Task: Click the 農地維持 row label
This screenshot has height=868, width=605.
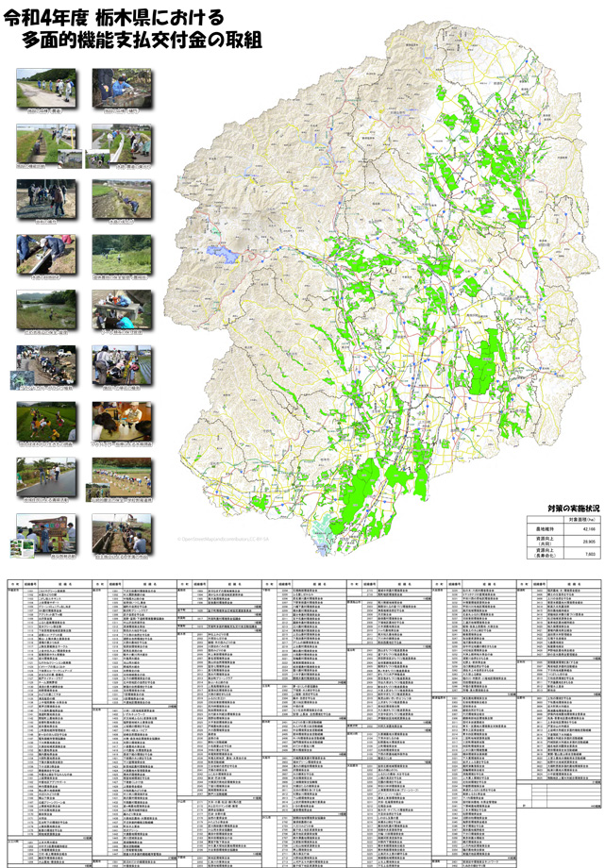Action: click(x=545, y=529)
